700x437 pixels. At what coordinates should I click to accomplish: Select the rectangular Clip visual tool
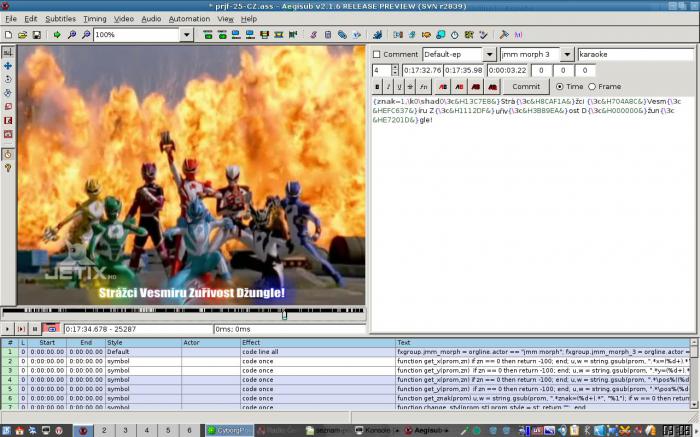[8, 121]
